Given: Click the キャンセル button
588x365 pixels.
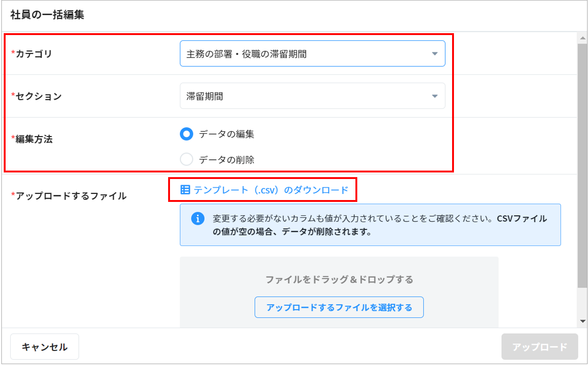Looking at the screenshot, I should (x=44, y=347).
